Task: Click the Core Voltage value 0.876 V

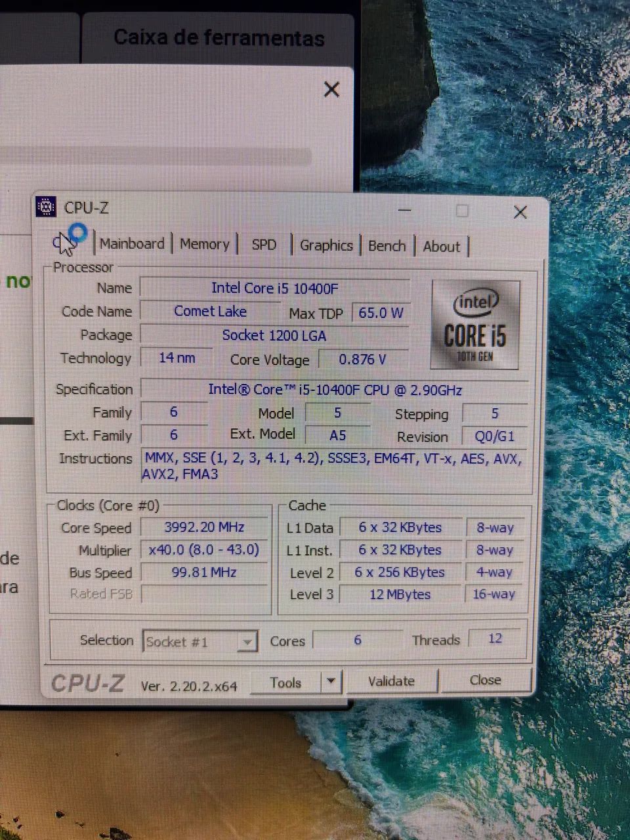Action: click(x=363, y=360)
